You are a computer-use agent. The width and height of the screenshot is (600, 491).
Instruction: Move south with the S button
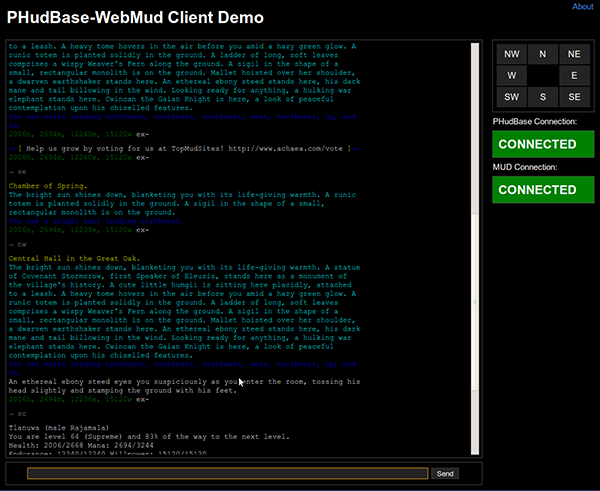click(543, 96)
